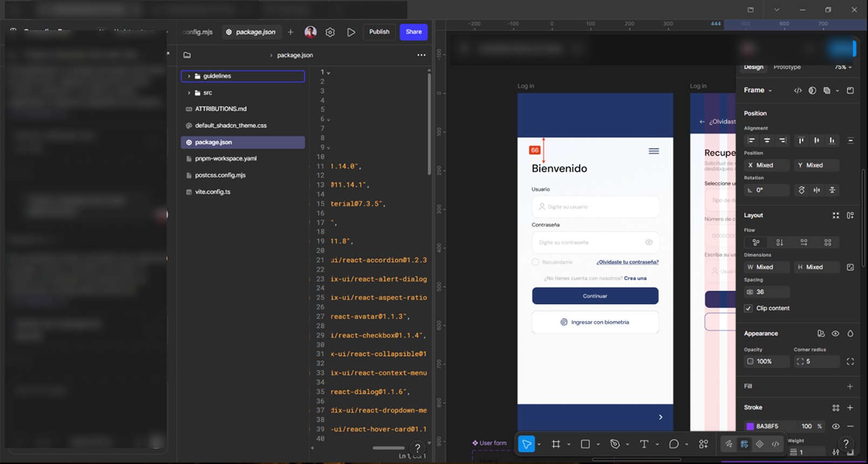Screen dimensions: 868x464
Task: Switch to the Prototype tab
Action: click(787, 67)
